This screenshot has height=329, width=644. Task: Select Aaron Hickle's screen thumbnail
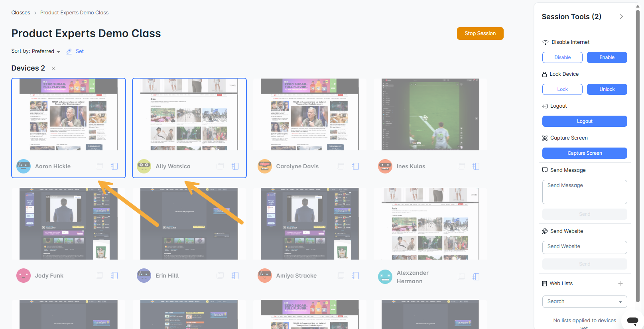point(69,114)
